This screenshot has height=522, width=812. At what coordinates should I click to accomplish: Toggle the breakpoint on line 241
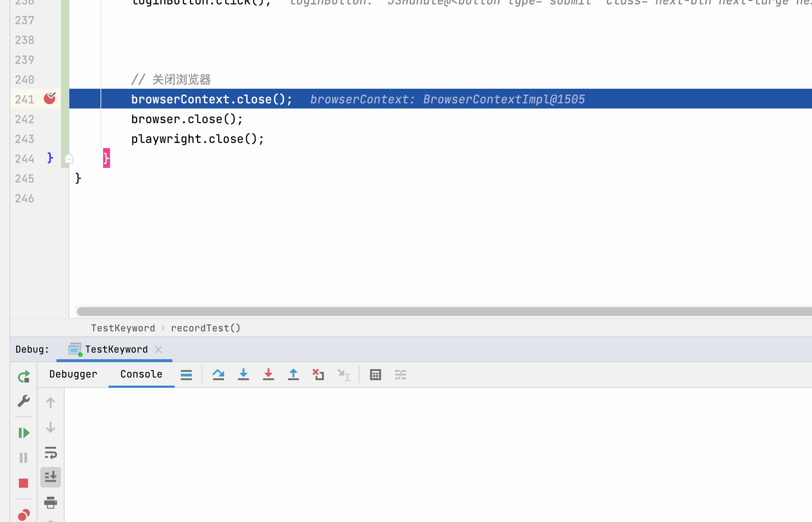[50, 99]
